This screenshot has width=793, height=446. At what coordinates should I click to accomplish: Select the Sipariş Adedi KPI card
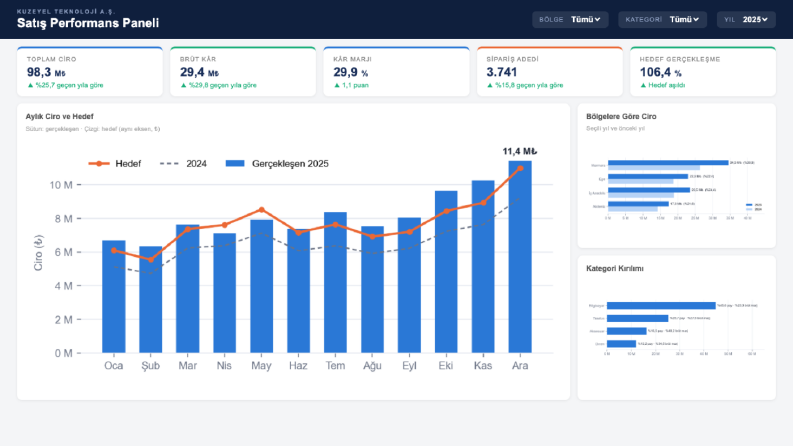tap(550, 71)
